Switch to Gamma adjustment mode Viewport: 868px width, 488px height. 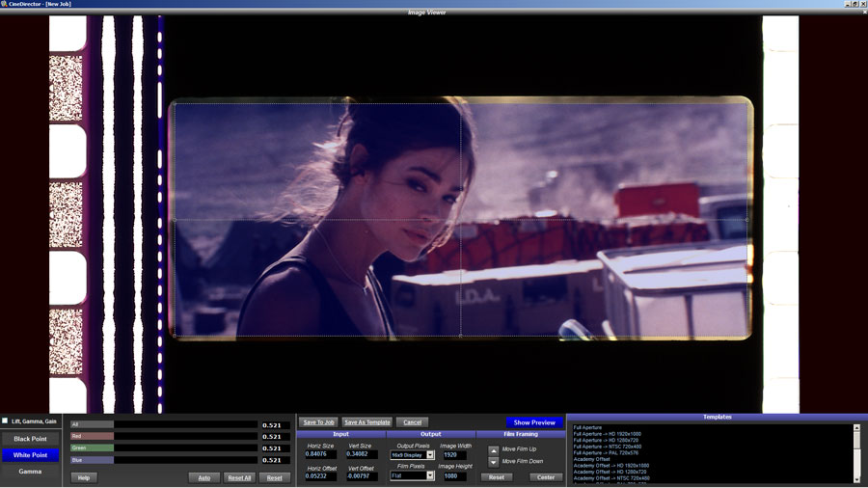[x=31, y=472]
